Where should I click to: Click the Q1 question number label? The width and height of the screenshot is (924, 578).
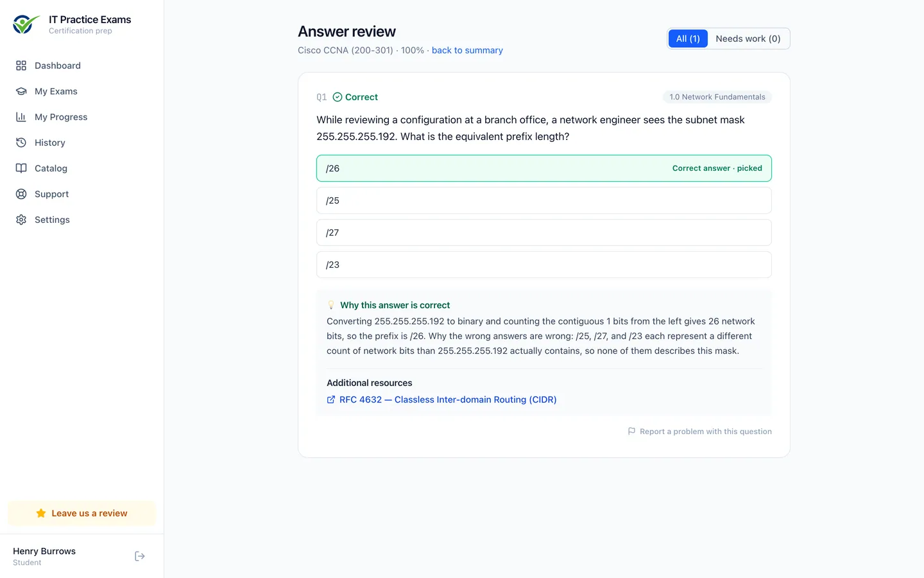coord(321,97)
